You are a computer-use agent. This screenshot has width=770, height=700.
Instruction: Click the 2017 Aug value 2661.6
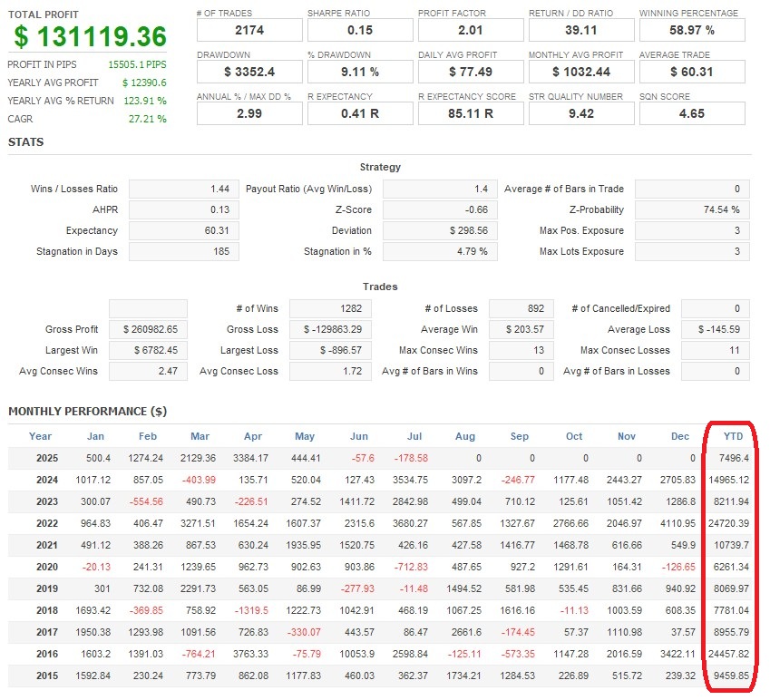(466, 632)
